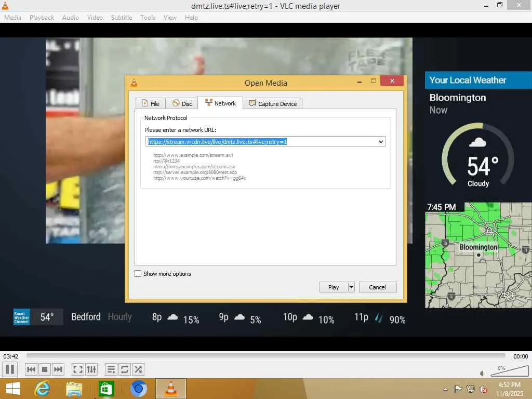Viewport: 532px width, 399px height.
Task: Switch to the Capture Device tab
Action: tap(273, 103)
